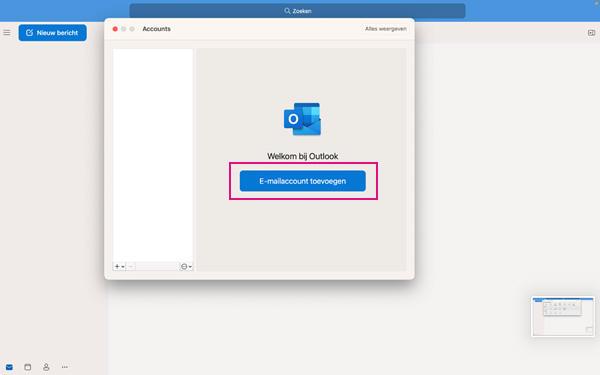Click the remove account minus button
The height and width of the screenshot is (375, 600).
pyautogui.click(x=130, y=266)
